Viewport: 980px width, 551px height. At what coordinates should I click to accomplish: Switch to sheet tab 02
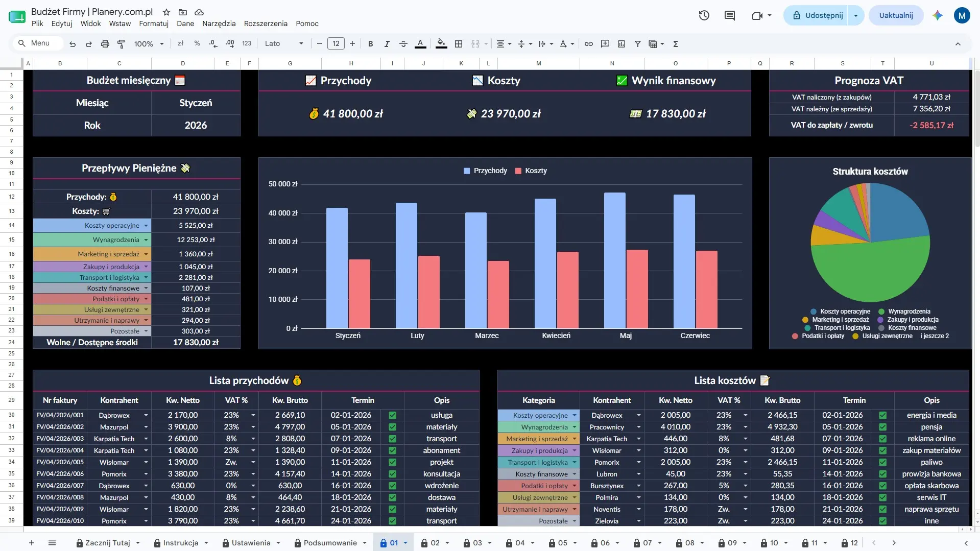tap(435, 543)
